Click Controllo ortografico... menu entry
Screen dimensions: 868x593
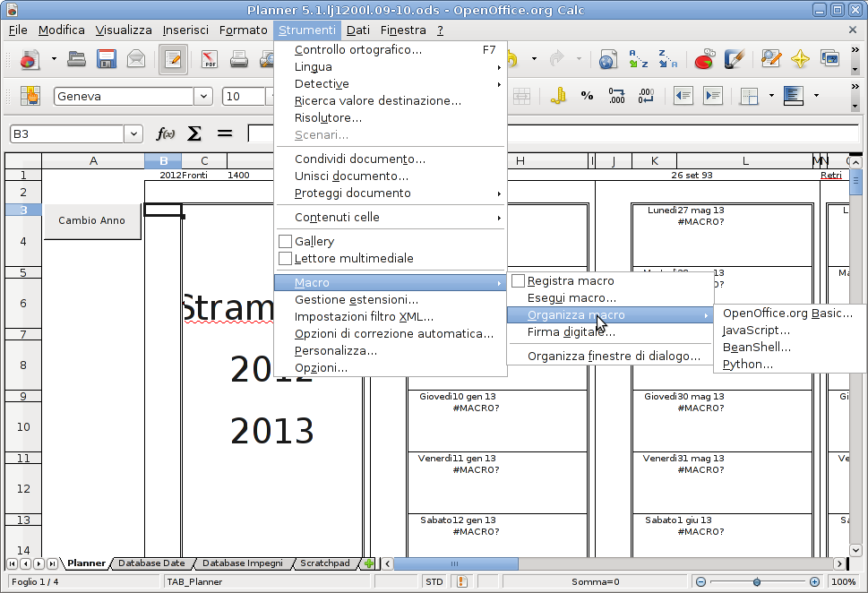coord(391,50)
